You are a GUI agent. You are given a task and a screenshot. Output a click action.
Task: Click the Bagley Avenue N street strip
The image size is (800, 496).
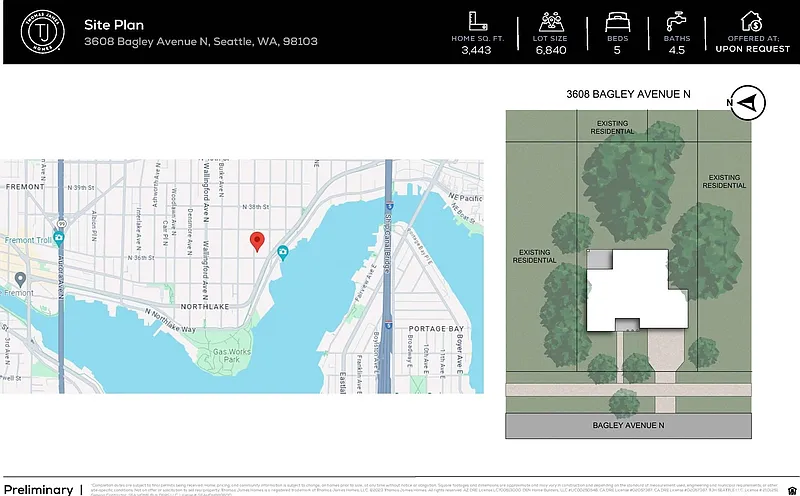point(629,425)
